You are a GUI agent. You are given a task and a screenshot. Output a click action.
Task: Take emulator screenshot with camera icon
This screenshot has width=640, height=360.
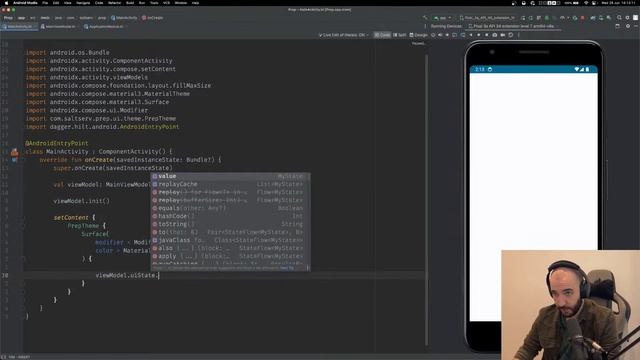[495, 35]
